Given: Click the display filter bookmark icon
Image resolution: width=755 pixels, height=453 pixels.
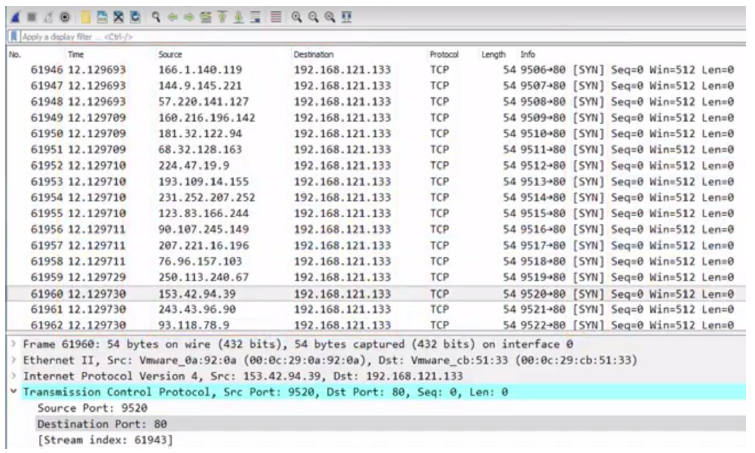Looking at the screenshot, I should click(13, 36).
